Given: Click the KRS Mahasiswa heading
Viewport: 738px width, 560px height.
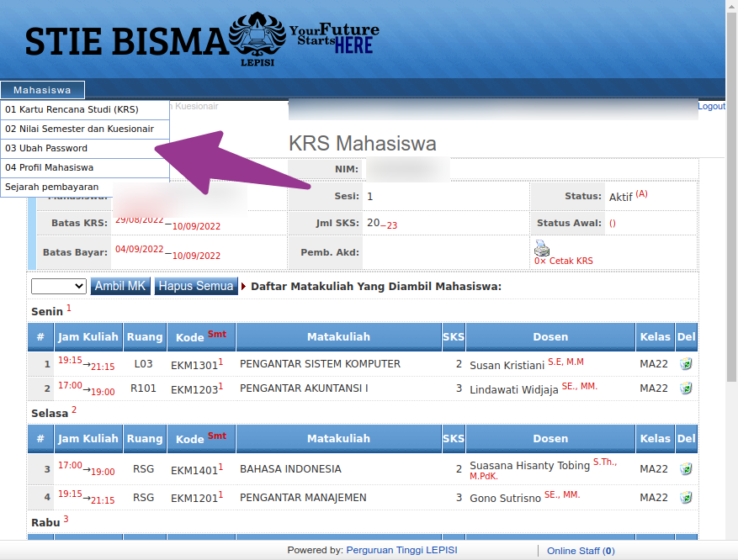Looking at the screenshot, I should pyautogui.click(x=363, y=144).
